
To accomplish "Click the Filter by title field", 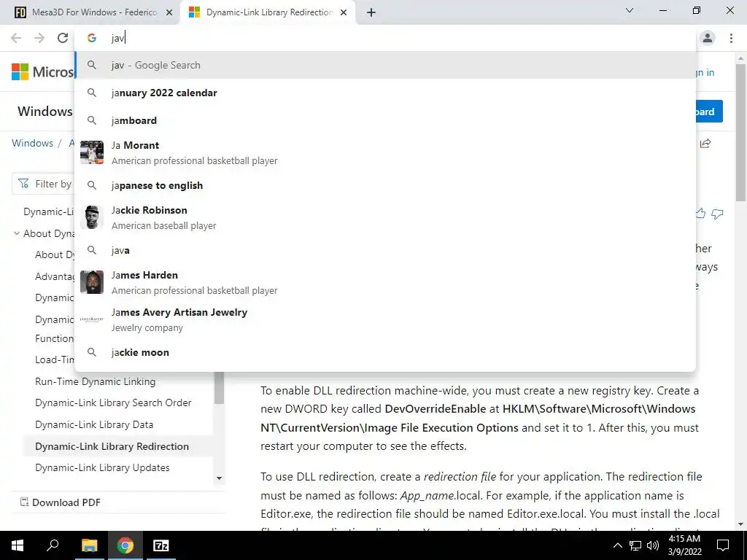I will (x=44, y=184).
